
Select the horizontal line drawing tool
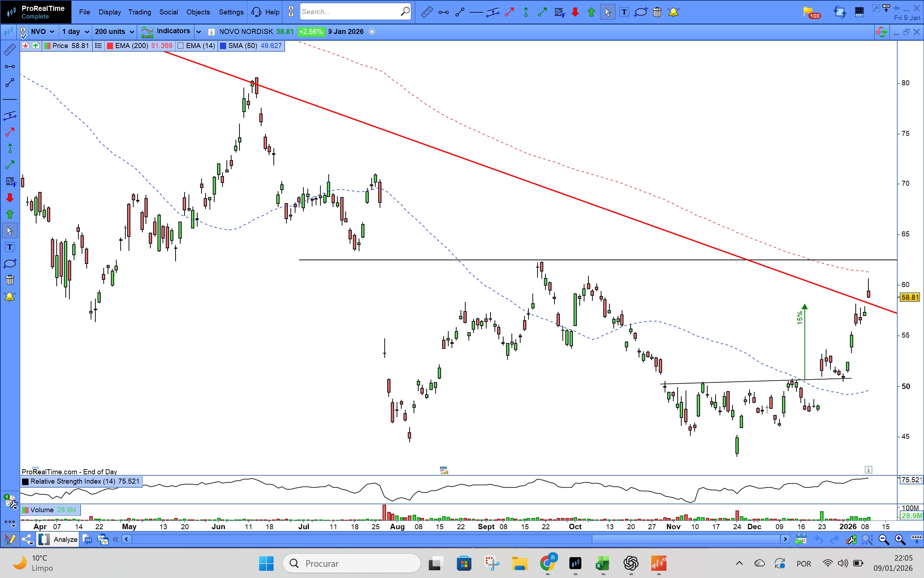[x=476, y=12]
